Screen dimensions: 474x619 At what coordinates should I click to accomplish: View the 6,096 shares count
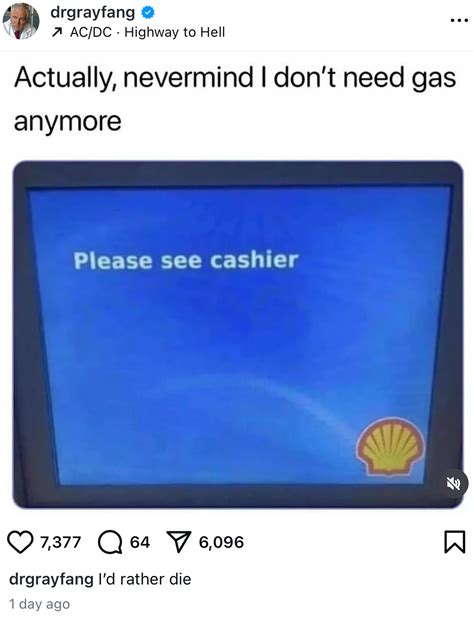(x=221, y=542)
